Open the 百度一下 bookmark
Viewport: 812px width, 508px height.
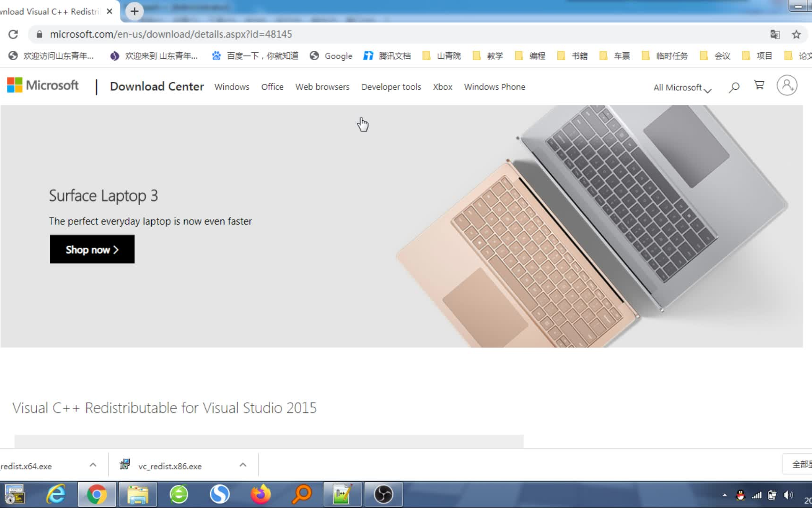[255, 56]
